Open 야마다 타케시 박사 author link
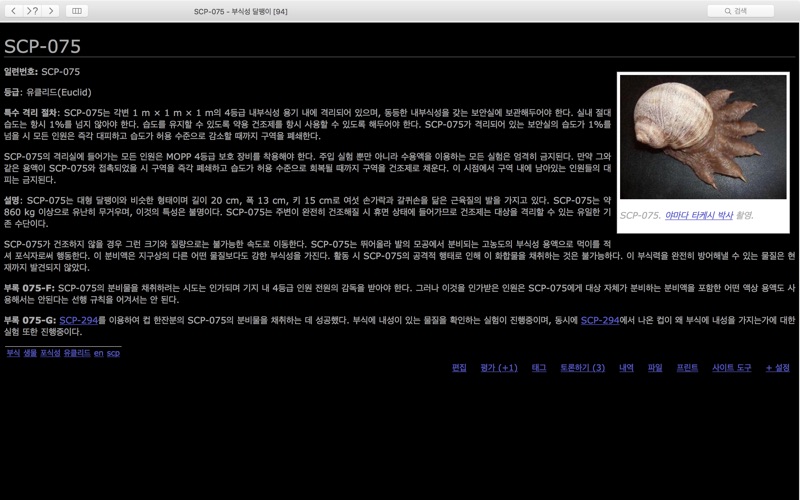This screenshot has height=500, width=800. [x=699, y=215]
